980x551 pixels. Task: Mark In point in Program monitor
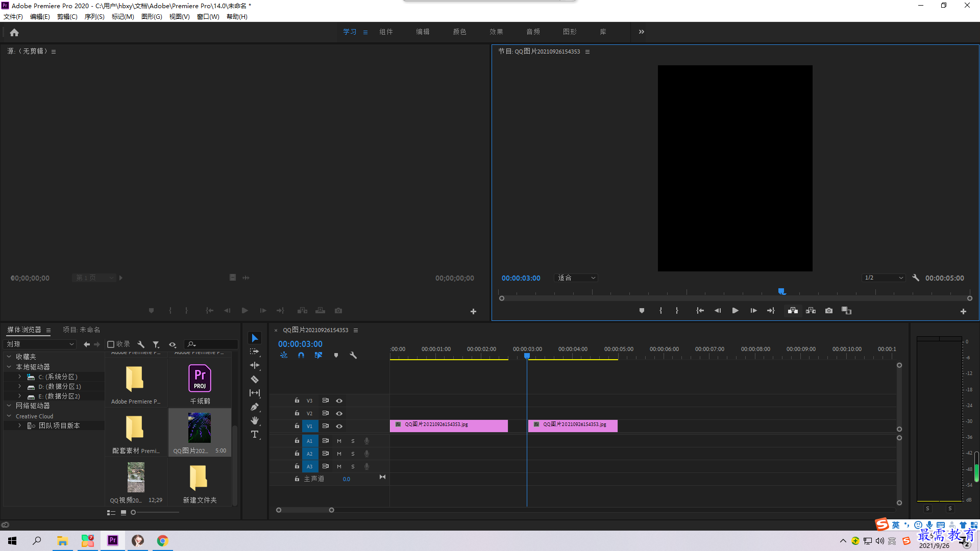pos(660,311)
